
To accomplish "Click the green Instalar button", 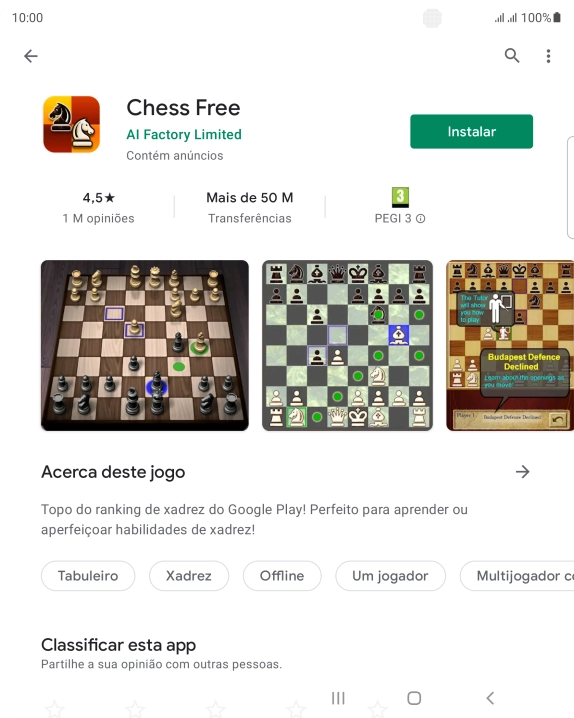I will (x=471, y=131).
